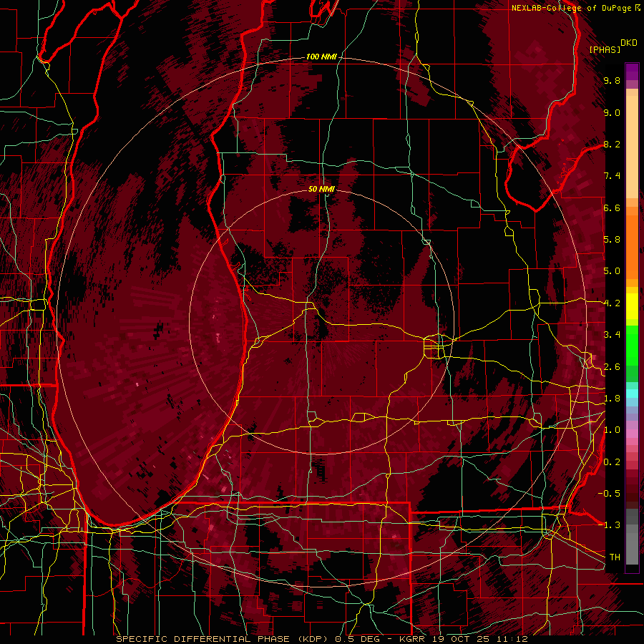Screen dimensions: 644x644
Task: Pick the cyan segment of the color bar
Action: (x=632, y=394)
